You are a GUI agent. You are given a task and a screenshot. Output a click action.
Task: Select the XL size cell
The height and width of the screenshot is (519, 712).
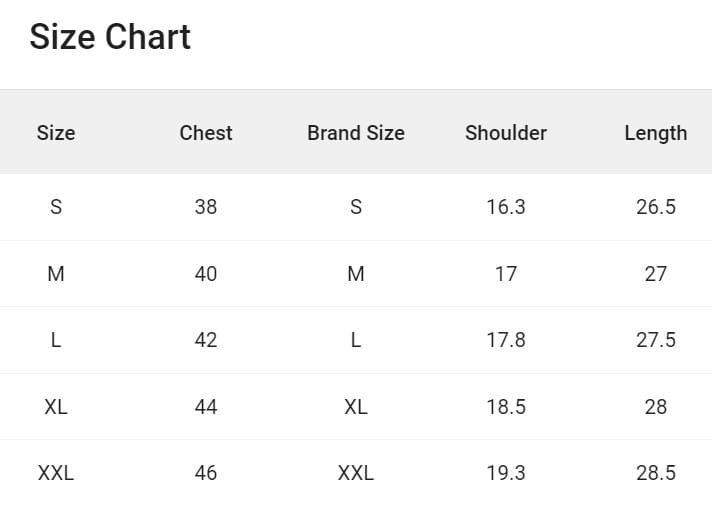point(56,407)
